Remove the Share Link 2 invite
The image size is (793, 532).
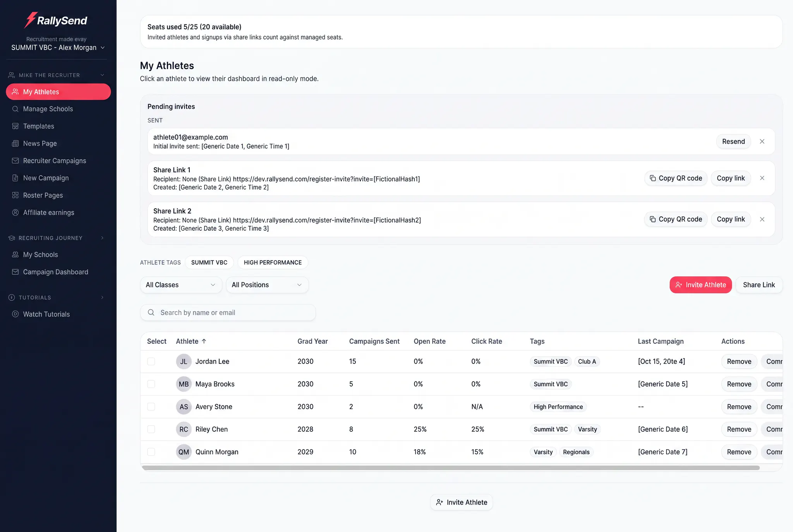click(762, 219)
